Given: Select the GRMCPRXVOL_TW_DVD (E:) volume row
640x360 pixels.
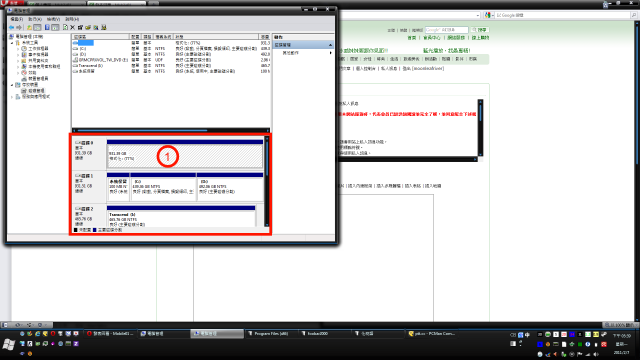Looking at the screenshot, I should pyautogui.click(x=171, y=60).
